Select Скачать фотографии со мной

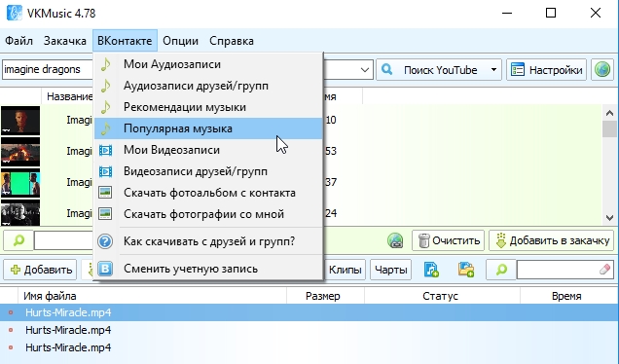208,214
